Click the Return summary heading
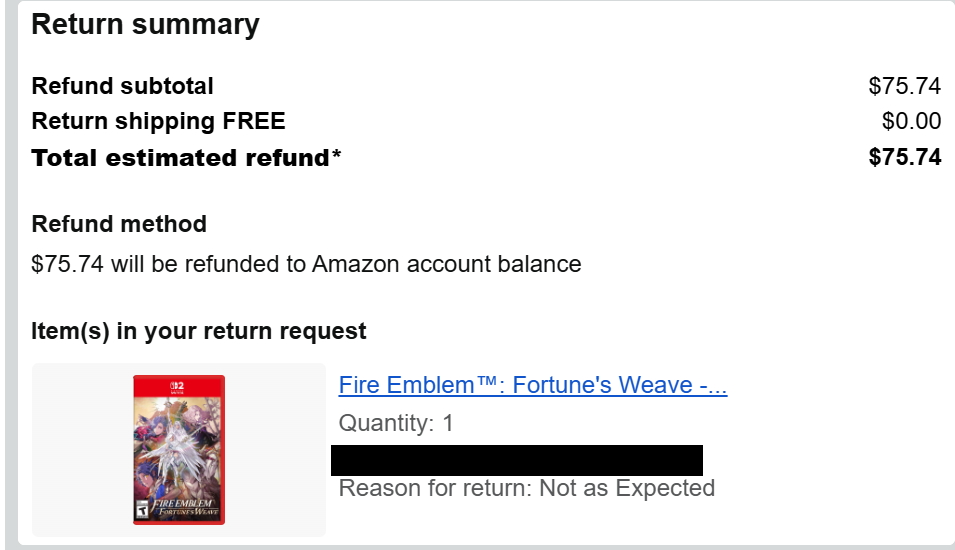955x550 pixels. [x=145, y=24]
